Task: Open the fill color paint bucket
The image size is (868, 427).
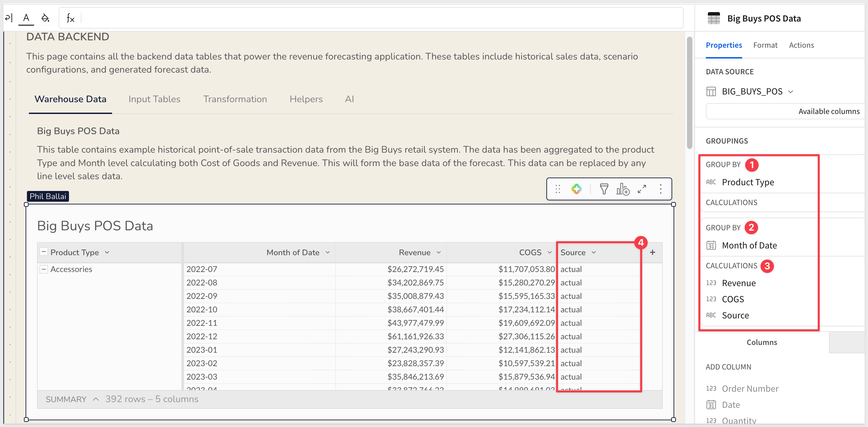Action: (45, 17)
